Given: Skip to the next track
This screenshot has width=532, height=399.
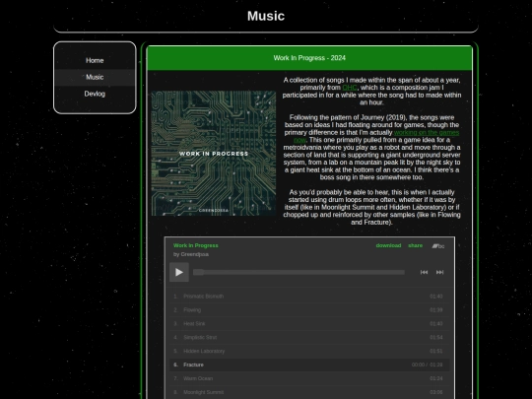Looking at the screenshot, I should (x=439, y=272).
